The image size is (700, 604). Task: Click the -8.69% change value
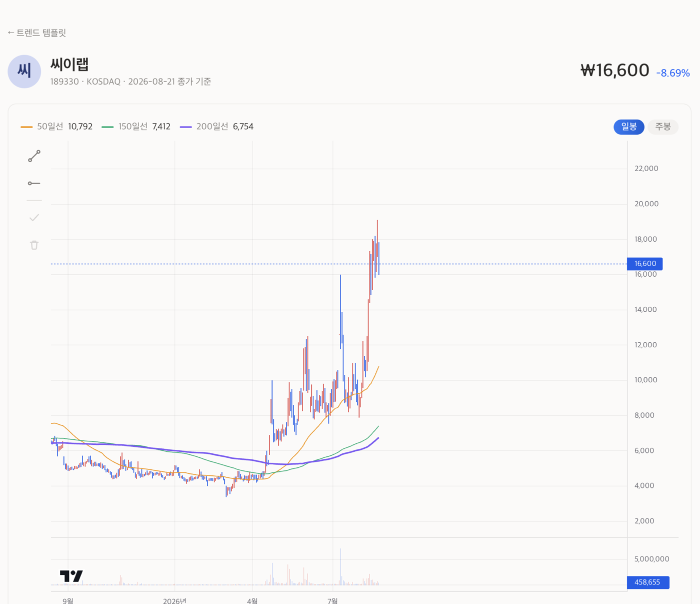coord(673,73)
